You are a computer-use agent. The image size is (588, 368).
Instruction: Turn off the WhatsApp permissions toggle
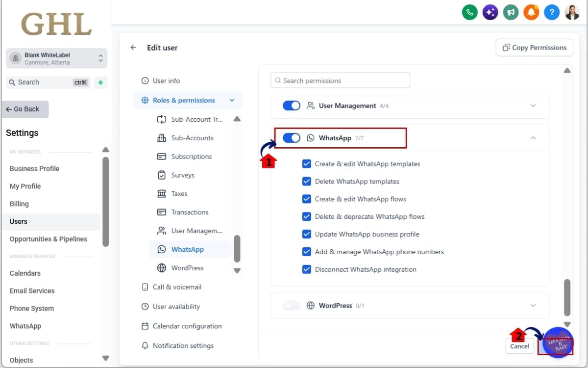pyautogui.click(x=292, y=138)
